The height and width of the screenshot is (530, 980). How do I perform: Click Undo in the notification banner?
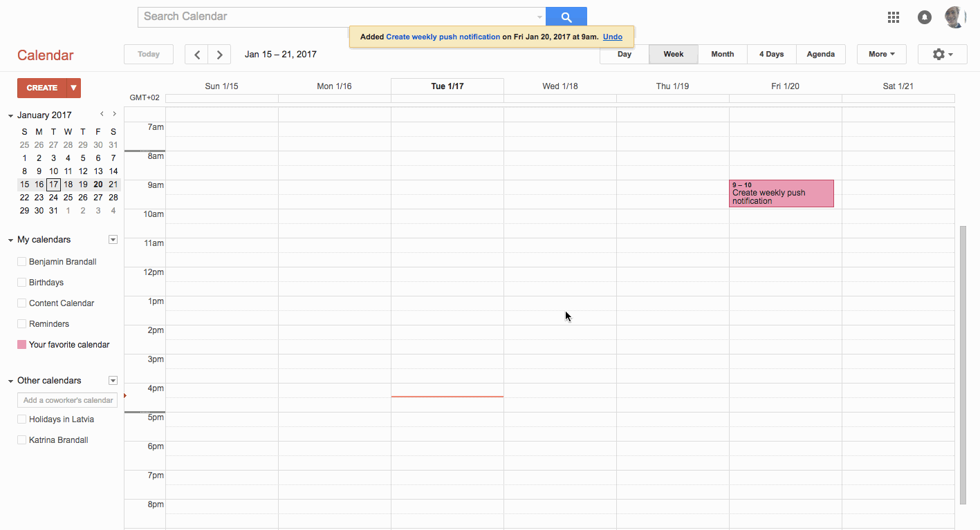613,37
